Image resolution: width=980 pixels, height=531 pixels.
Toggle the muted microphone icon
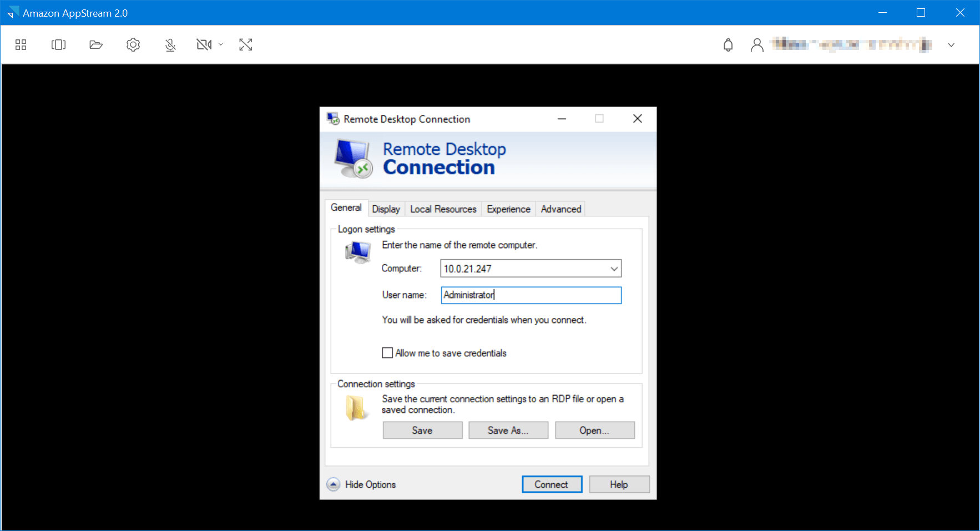click(170, 45)
